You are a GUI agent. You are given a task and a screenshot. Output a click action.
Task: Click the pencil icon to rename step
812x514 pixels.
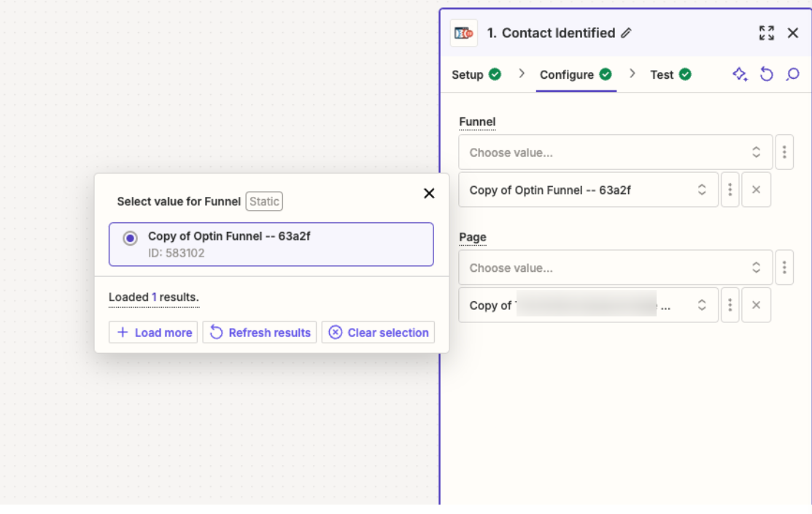[x=626, y=34]
